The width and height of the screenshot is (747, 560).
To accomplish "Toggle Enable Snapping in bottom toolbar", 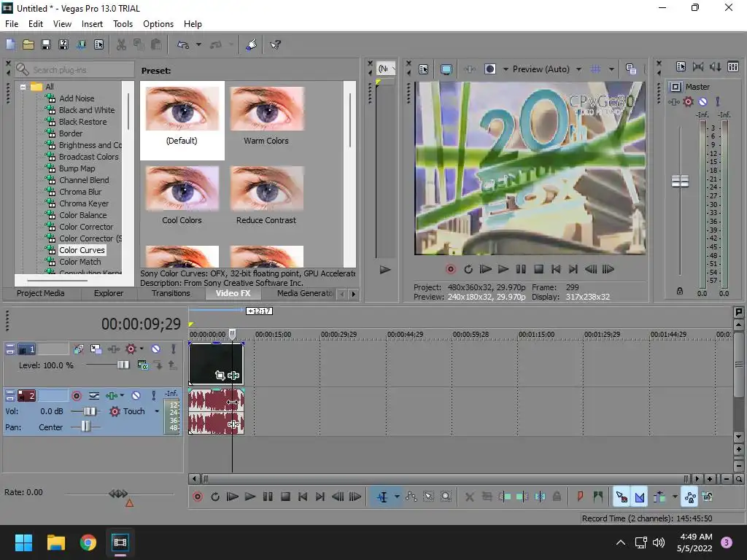I will [622, 497].
